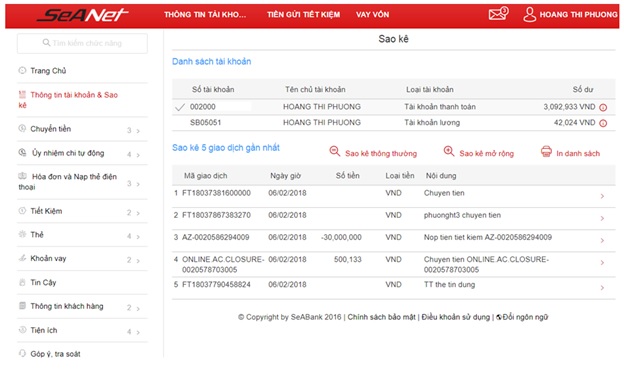Click the Sao kê mở rộng magnifier icon
This screenshot has width=624, height=387.
click(449, 151)
